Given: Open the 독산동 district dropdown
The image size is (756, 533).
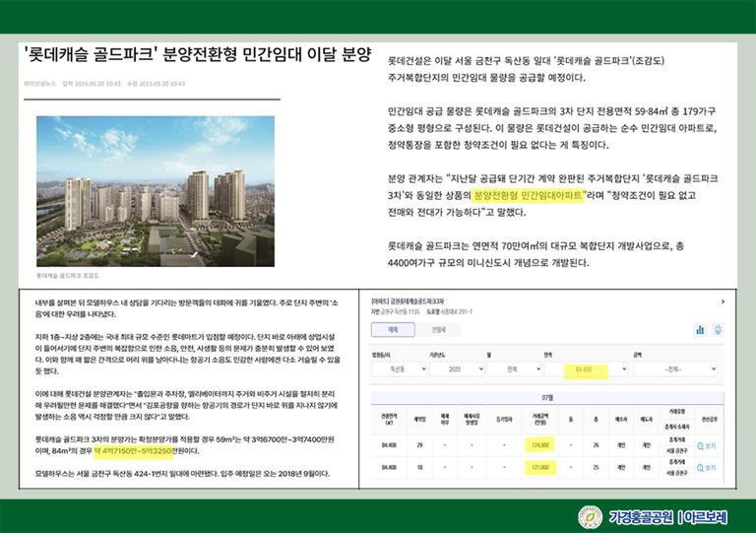Looking at the screenshot, I should [400, 369].
